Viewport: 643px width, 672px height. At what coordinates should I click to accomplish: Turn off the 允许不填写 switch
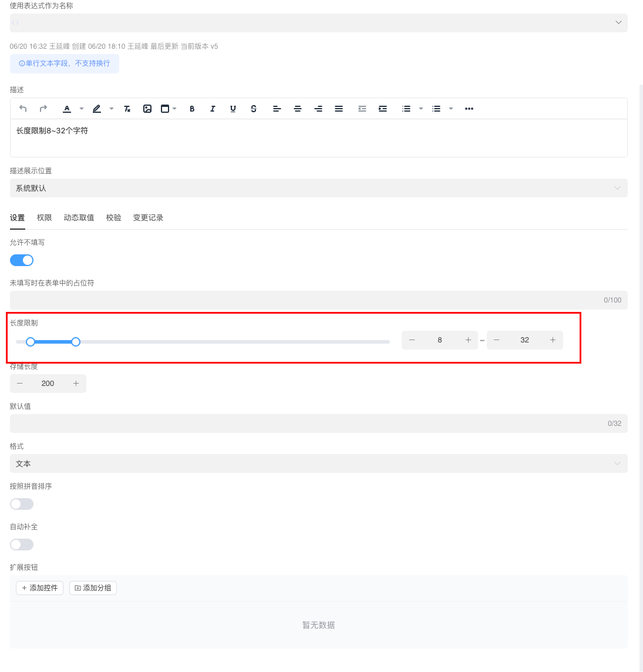[22, 260]
